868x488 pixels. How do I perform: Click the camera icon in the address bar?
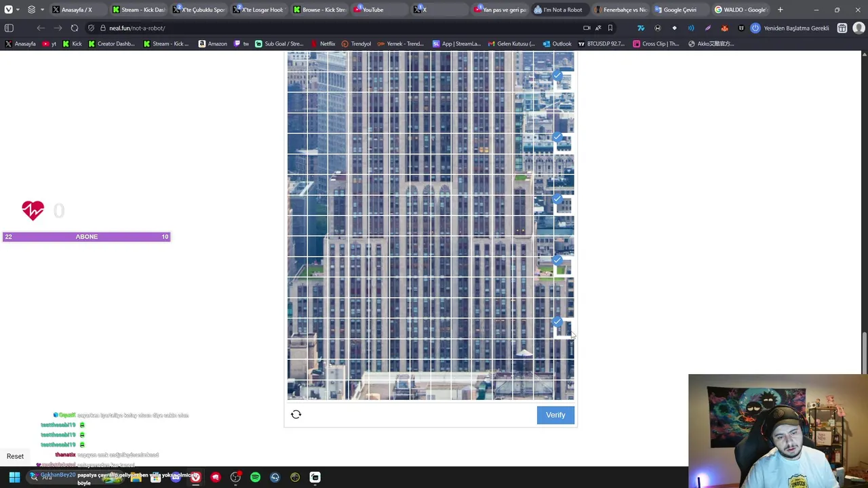pos(587,28)
